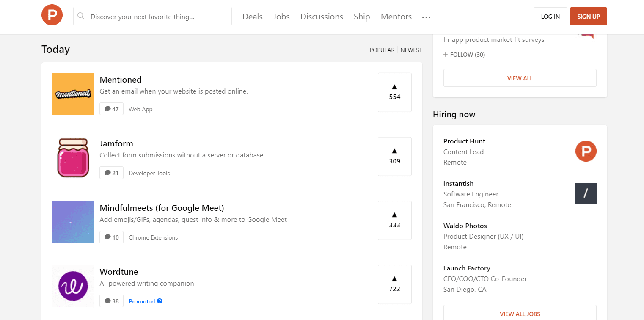Open the Mindfulmeets product thumbnail

73,222
